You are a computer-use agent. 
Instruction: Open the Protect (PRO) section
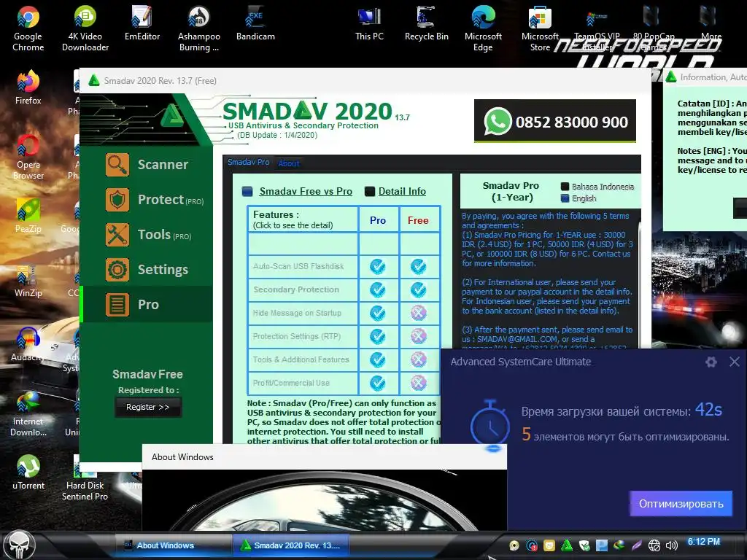155,200
